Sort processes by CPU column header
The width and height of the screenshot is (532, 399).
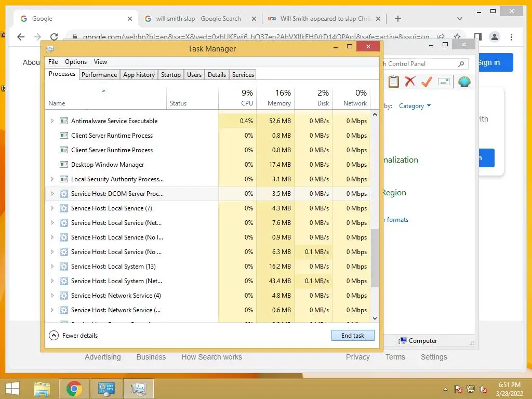[x=237, y=98]
